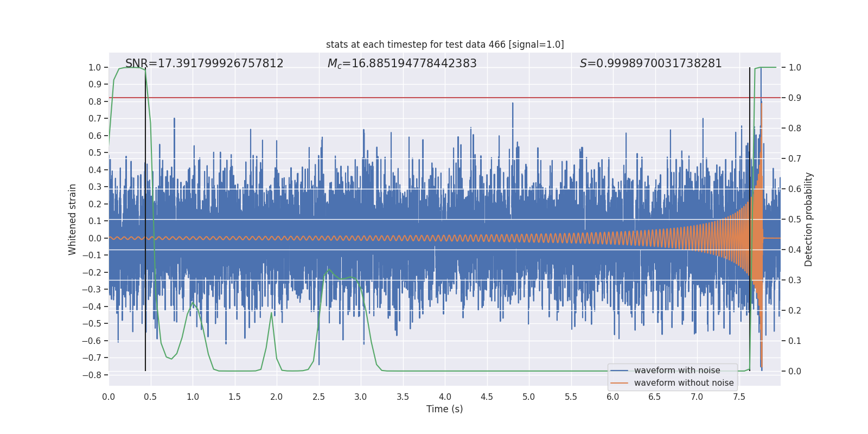
Task: Click the "Whitened strain" axis label
Action: (x=73, y=219)
